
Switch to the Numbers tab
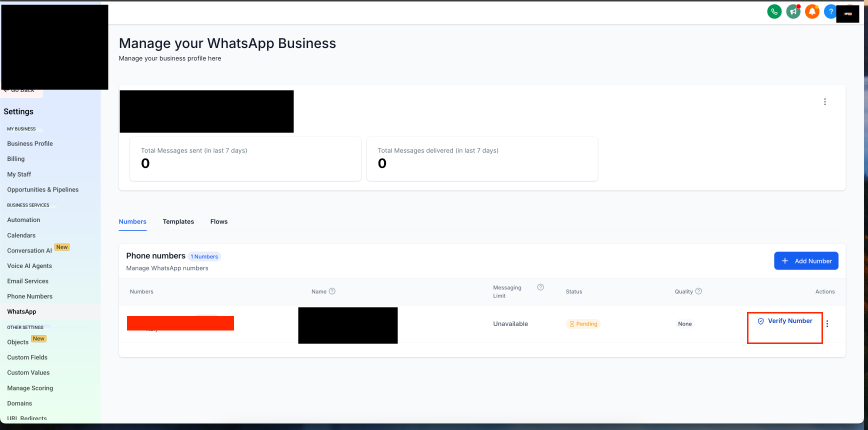coord(132,222)
